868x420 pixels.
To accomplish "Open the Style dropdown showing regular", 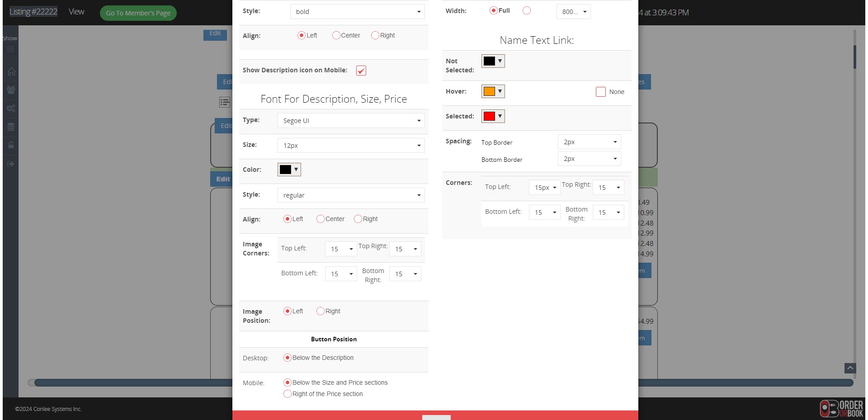I will point(351,195).
